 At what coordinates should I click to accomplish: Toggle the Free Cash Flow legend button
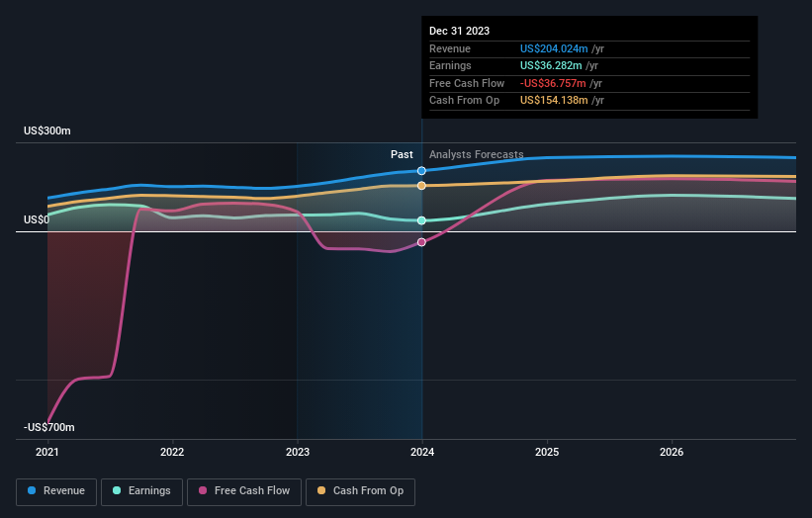click(244, 491)
